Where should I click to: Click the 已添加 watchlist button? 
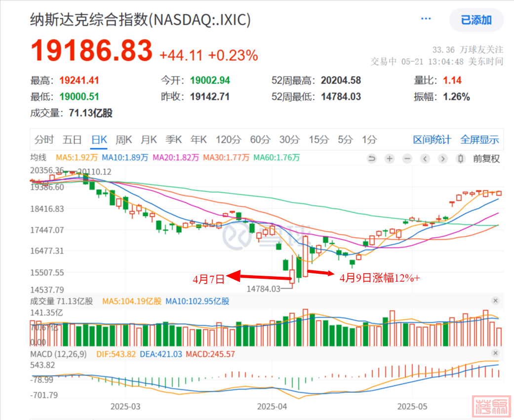pos(476,20)
